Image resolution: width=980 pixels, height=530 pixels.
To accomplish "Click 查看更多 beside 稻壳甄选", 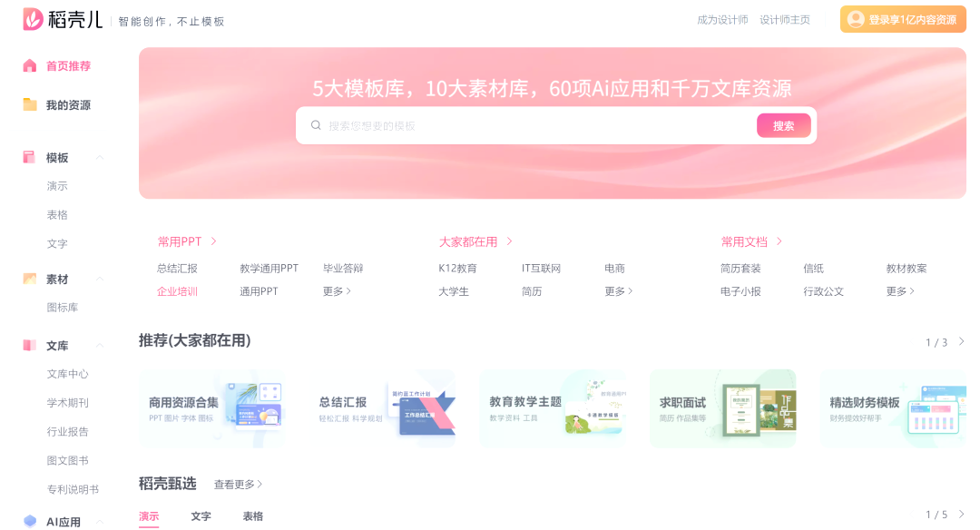I will click(238, 485).
